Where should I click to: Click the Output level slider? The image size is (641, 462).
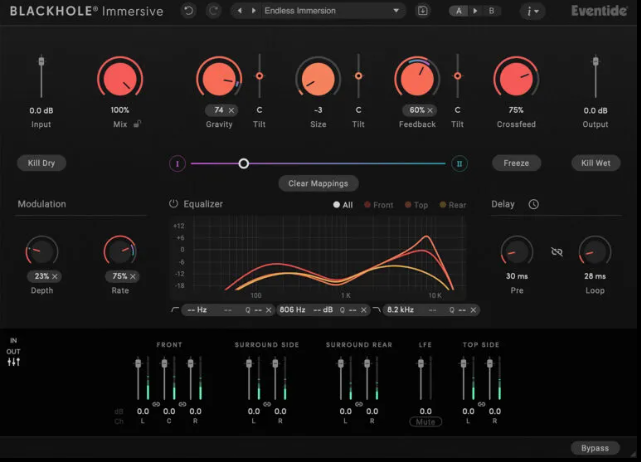(596, 76)
